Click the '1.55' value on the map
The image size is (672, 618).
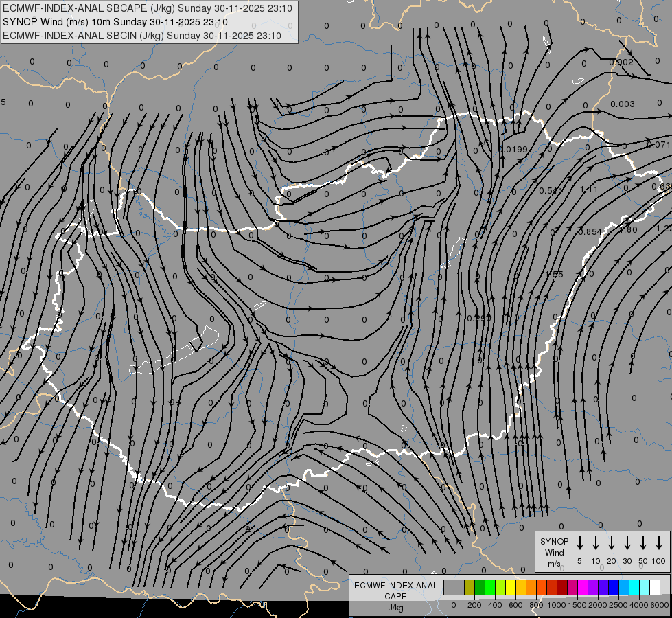click(x=555, y=275)
